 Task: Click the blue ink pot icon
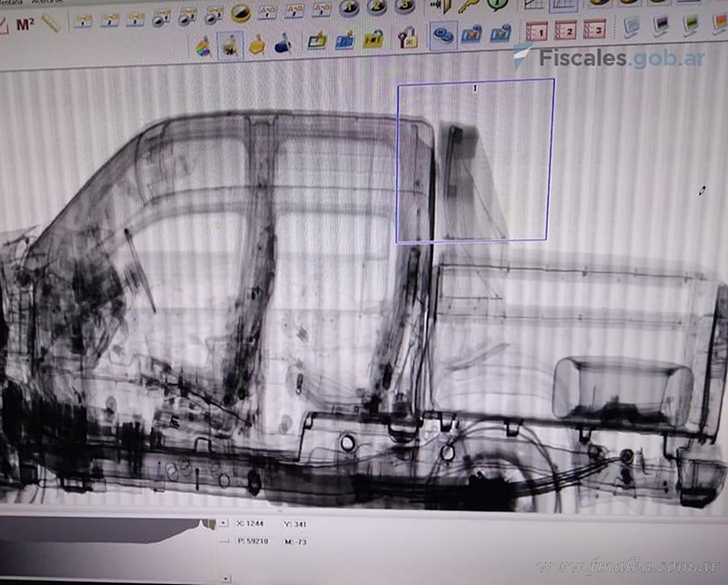point(283,44)
